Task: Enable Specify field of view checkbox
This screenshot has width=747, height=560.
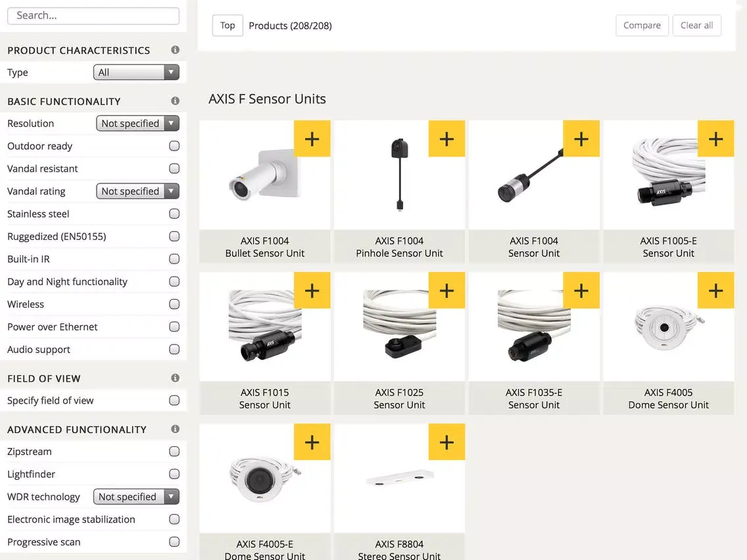Action: click(174, 400)
